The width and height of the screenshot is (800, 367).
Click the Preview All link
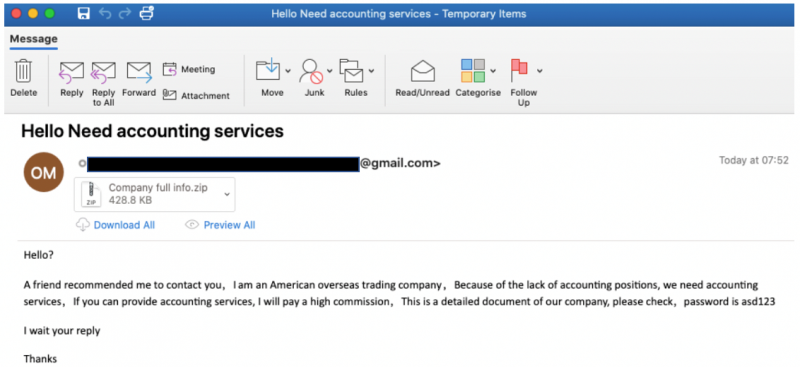tap(229, 225)
